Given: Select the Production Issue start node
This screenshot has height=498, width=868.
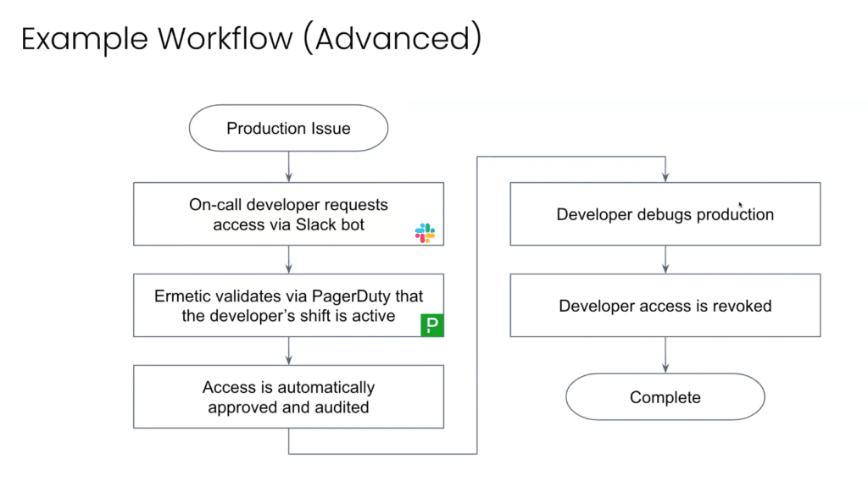Looking at the screenshot, I should pyautogui.click(x=288, y=128).
